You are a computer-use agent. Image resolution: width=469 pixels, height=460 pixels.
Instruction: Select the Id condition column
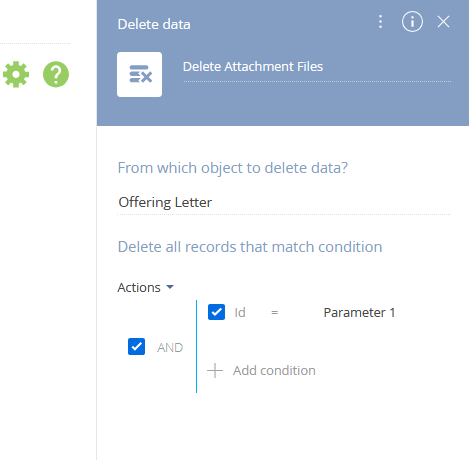240,313
